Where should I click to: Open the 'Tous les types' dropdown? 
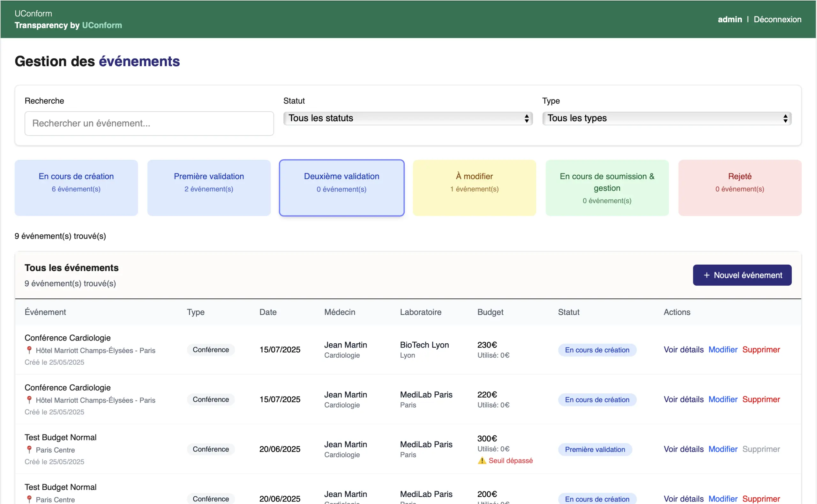click(667, 118)
